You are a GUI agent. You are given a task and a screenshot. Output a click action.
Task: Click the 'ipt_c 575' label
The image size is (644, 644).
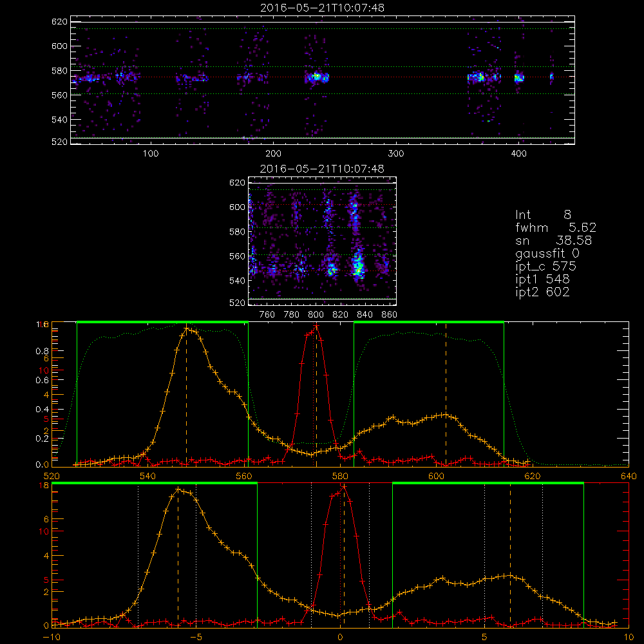pyautogui.click(x=546, y=267)
